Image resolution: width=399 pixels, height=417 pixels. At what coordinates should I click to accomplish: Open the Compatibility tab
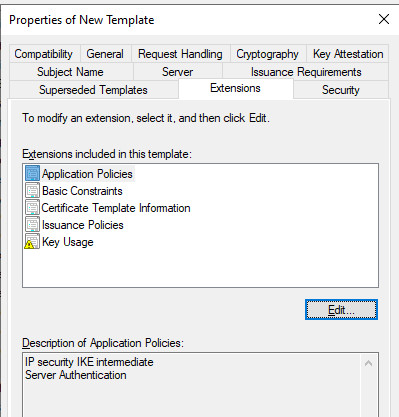pos(45,54)
